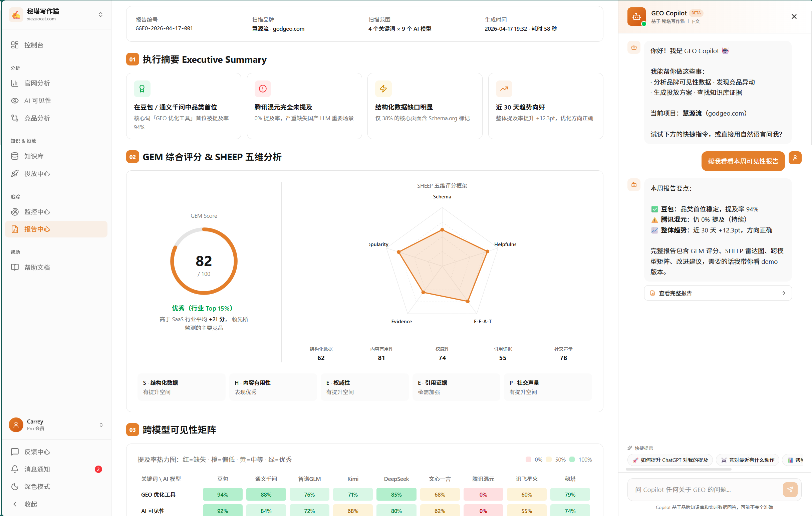The height and width of the screenshot is (516, 812).
Task: Click the arrow on 查看完整报告 row
Action: [x=783, y=293]
